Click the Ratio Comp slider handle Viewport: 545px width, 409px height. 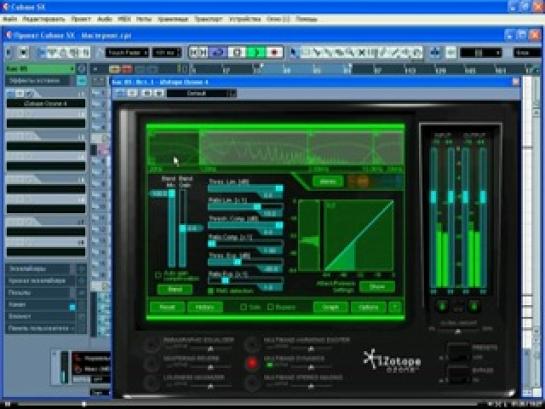[212, 244]
